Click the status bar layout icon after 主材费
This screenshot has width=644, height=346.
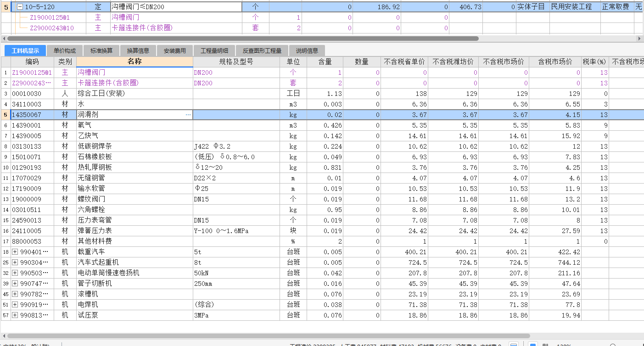click(514, 345)
